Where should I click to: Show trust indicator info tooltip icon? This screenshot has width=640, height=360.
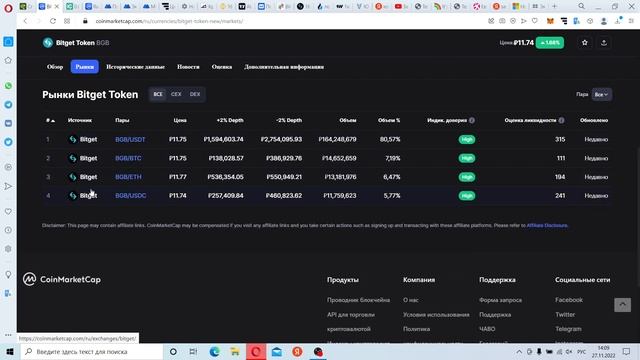(x=472, y=120)
